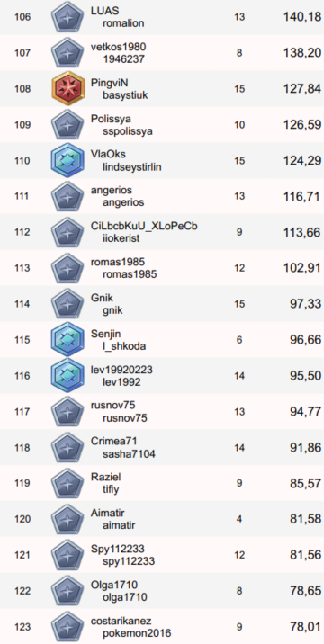Select the red gold badge of PingviN
Screen dimensions: 324x644
tap(67, 88)
